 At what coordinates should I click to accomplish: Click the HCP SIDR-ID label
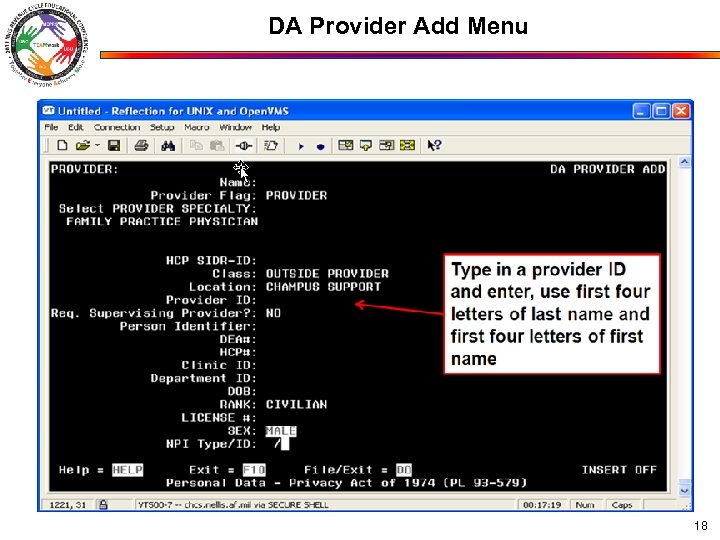coord(211,261)
